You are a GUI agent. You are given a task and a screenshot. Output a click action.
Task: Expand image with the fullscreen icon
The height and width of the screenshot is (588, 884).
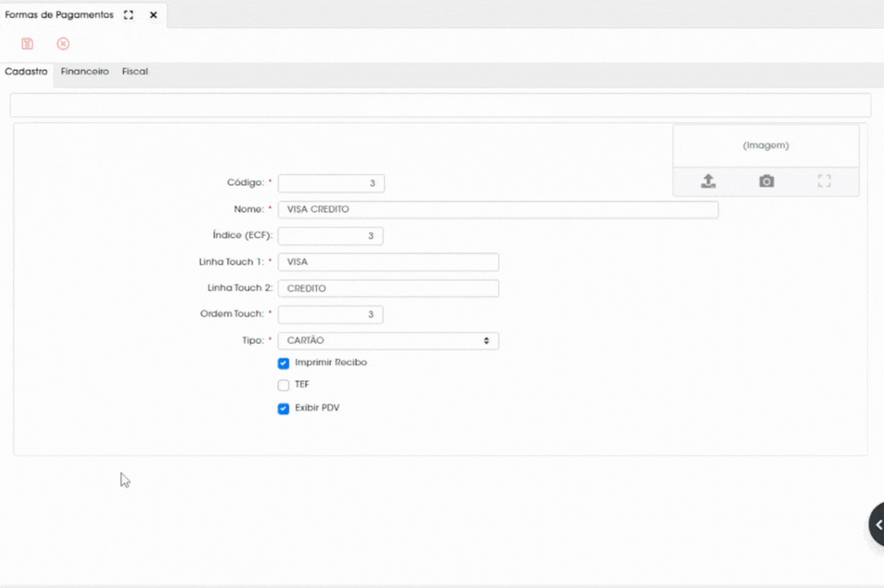(824, 181)
